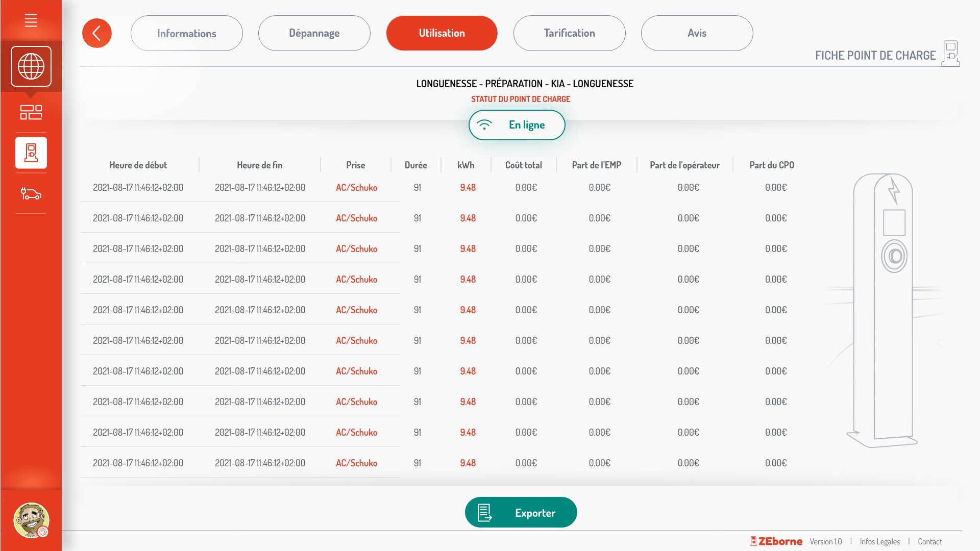The height and width of the screenshot is (551, 980).
Task: Click the kWh column header
Action: pyautogui.click(x=465, y=165)
